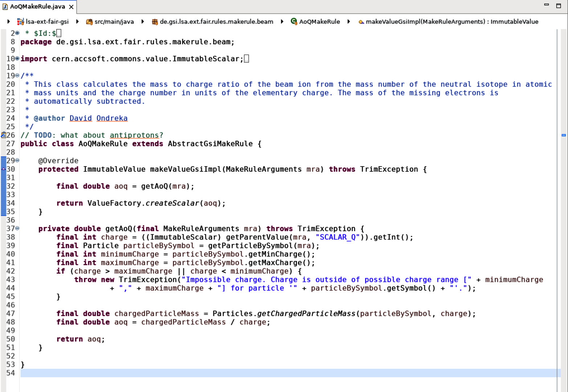Maximize the editor area
This screenshot has height=392, width=568.
pos(559,5)
